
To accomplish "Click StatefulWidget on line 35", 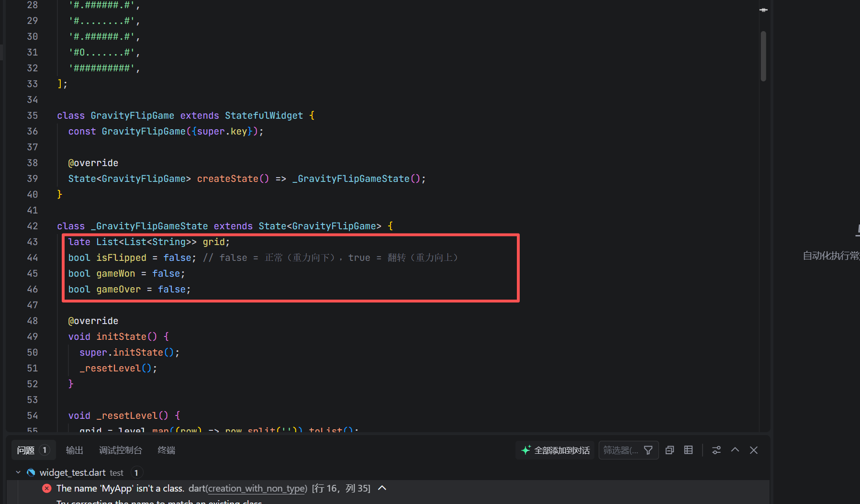I will [x=264, y=115].
